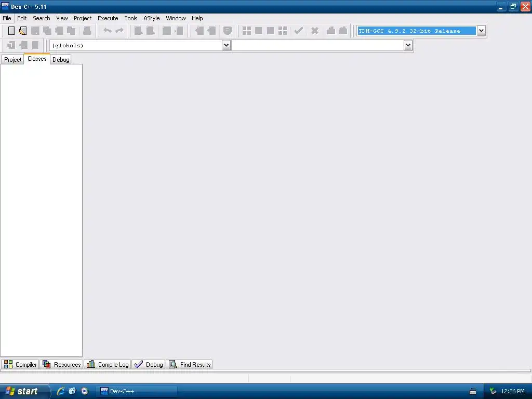Open the Project menu
This screenshot has width=532, height=399.
click(83, 18)
